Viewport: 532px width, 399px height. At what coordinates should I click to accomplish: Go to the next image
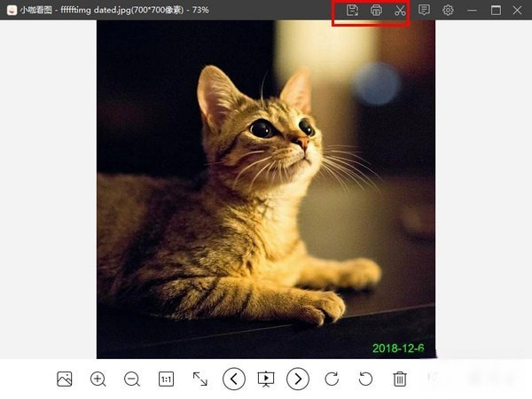[x=298, y=379]
